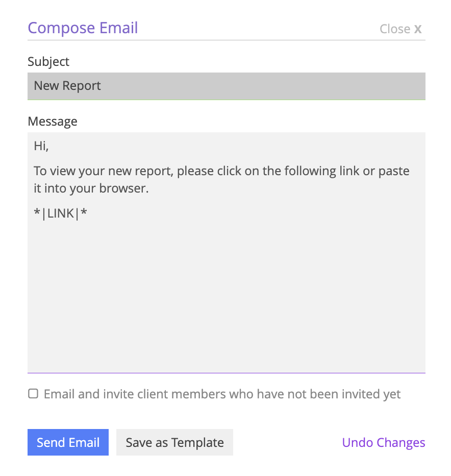Click the Compose Email heading
The height and width of the screenshot is (476, 451).
pyautogui.click(x=83, y=28)
